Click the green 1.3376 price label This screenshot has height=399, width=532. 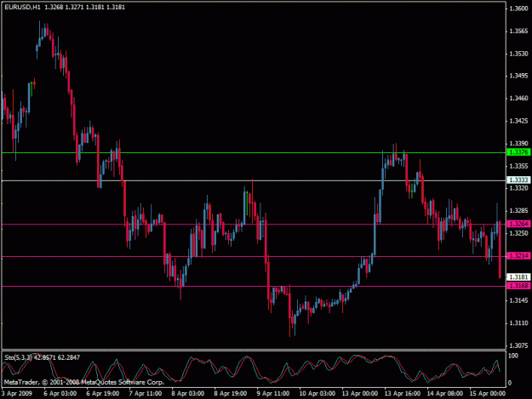click(x=518, y=152)
